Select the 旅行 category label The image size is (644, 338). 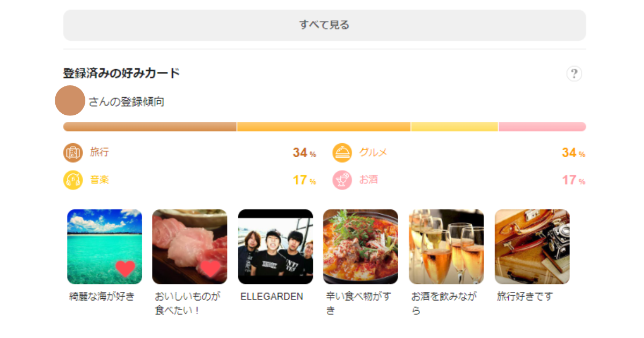pyautogui.click(x=99, y=152)
